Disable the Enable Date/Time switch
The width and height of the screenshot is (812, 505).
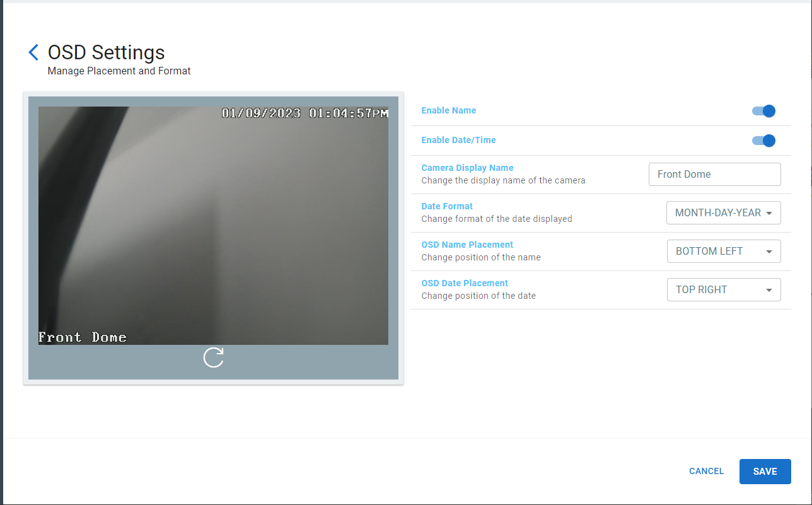click(763, 141)
